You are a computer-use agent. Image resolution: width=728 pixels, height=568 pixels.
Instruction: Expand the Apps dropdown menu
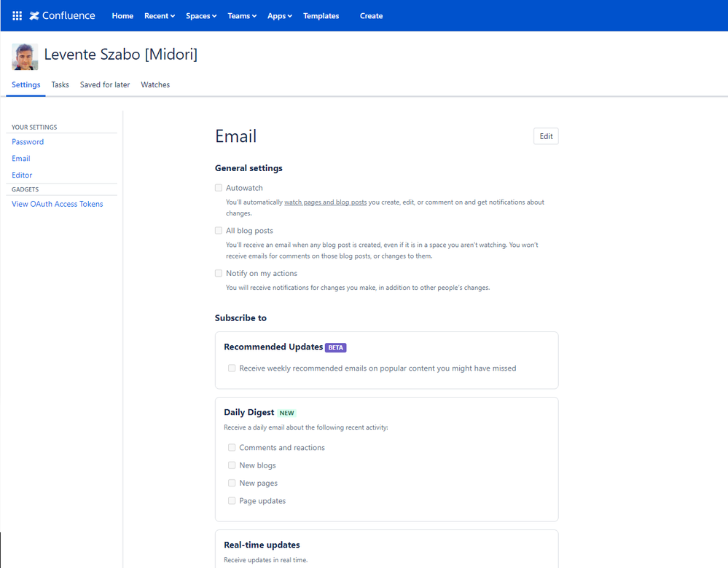(280, 16)
